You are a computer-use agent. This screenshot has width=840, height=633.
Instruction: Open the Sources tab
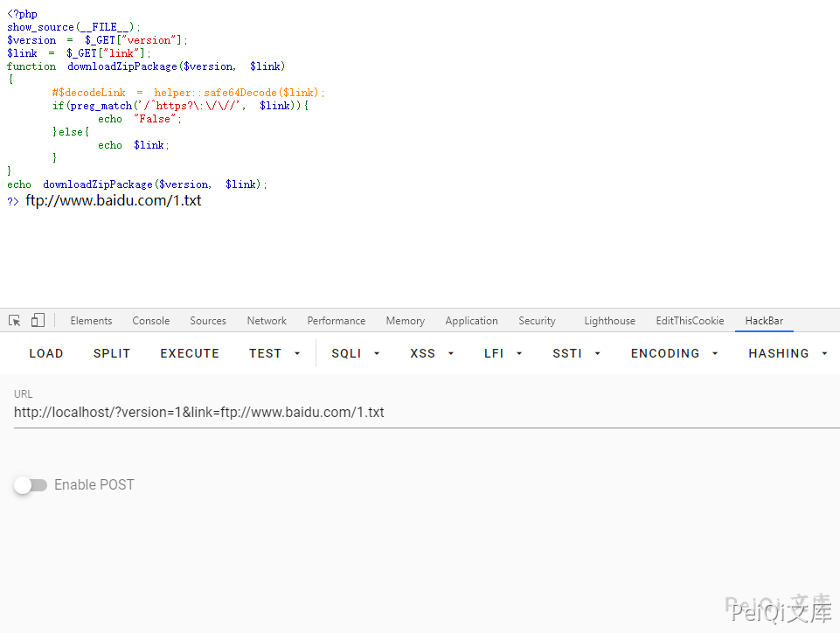tap(208, 321)
